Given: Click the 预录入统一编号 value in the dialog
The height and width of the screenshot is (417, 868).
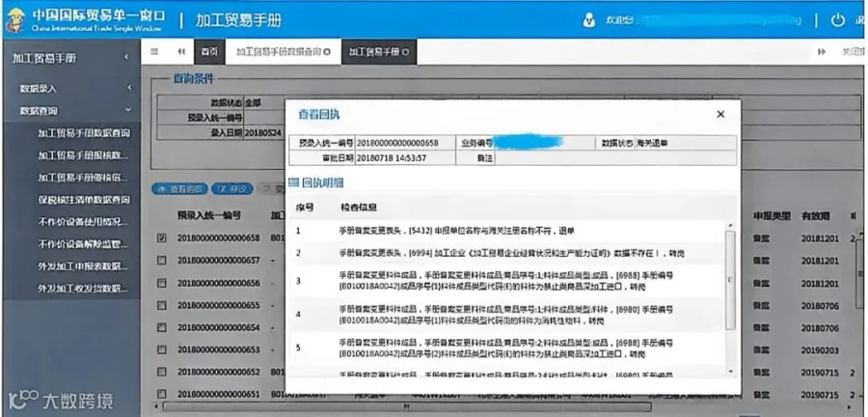Looking at the screenshot, I should point(397,143).
